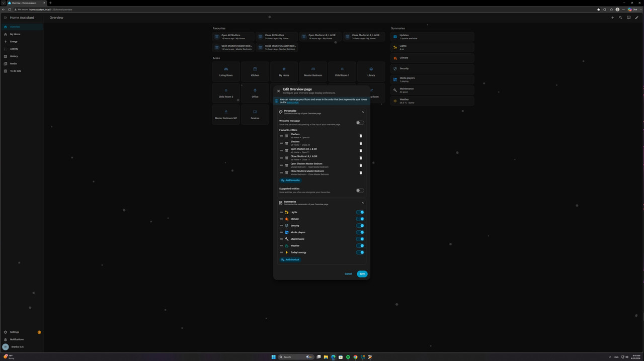The image size is (644, 361).
Task: Follow the areas page link
Action: (293, 102)
